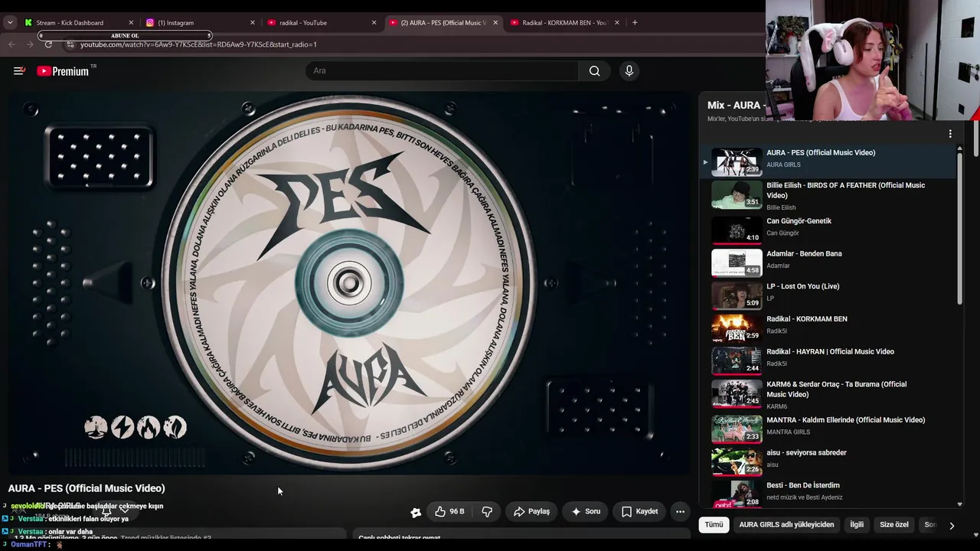Screen dimensions: 980x551
Task: Open more actions menu beside Kaydet
Action: 680,511
